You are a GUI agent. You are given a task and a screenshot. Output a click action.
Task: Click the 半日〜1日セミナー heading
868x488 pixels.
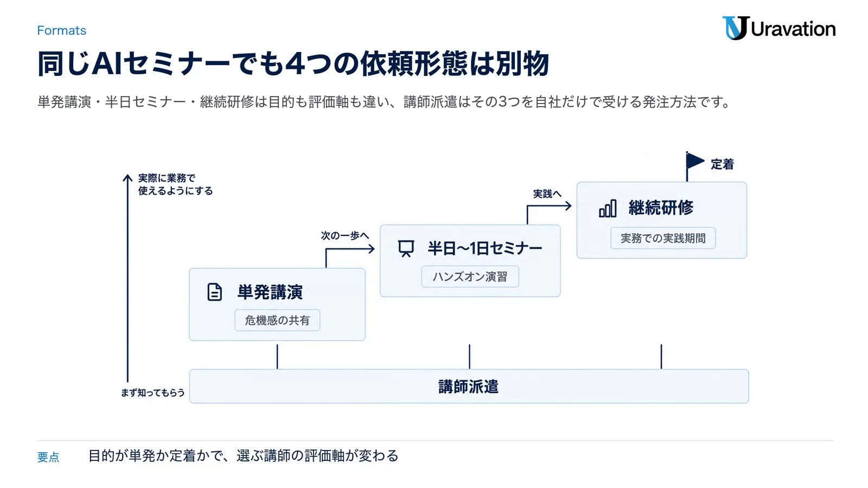coord(485,248)
